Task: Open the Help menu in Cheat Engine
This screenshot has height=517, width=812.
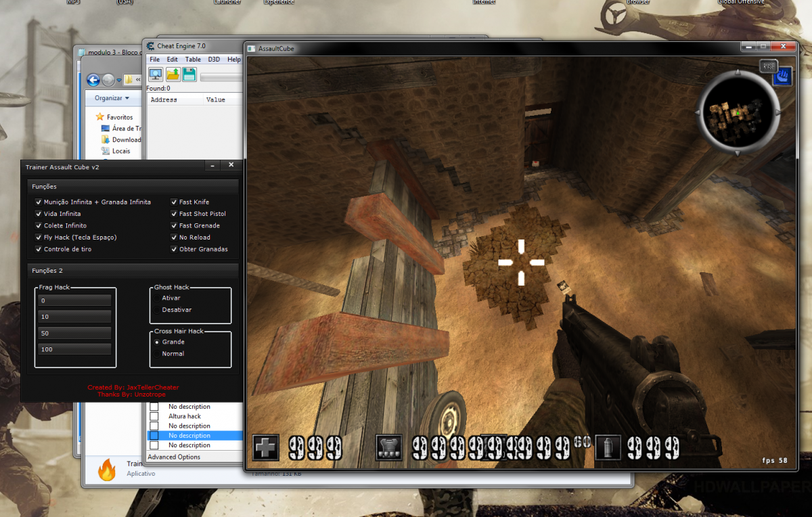Action: [234, 60]
